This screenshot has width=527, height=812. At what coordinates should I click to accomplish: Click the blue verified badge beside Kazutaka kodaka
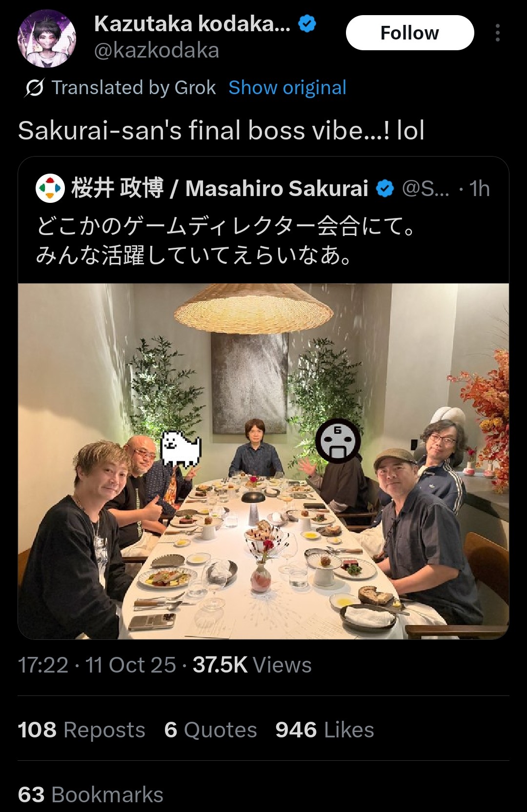pos(307,23)
